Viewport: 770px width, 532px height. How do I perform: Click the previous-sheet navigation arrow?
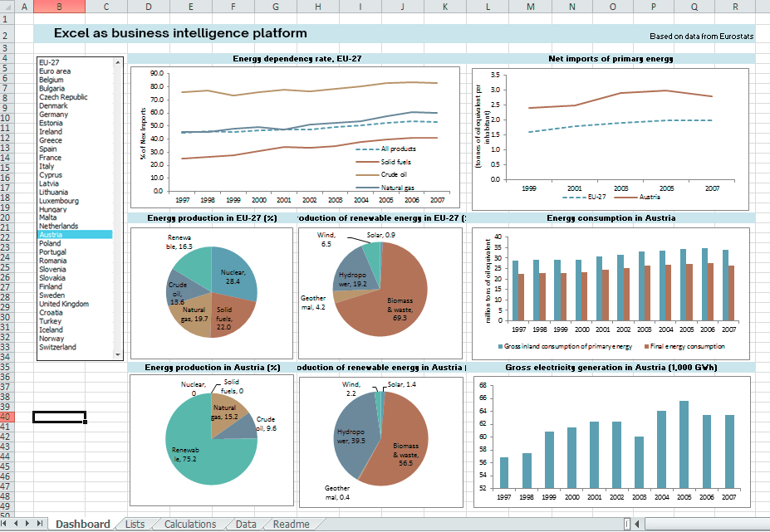tap(16, 525)
